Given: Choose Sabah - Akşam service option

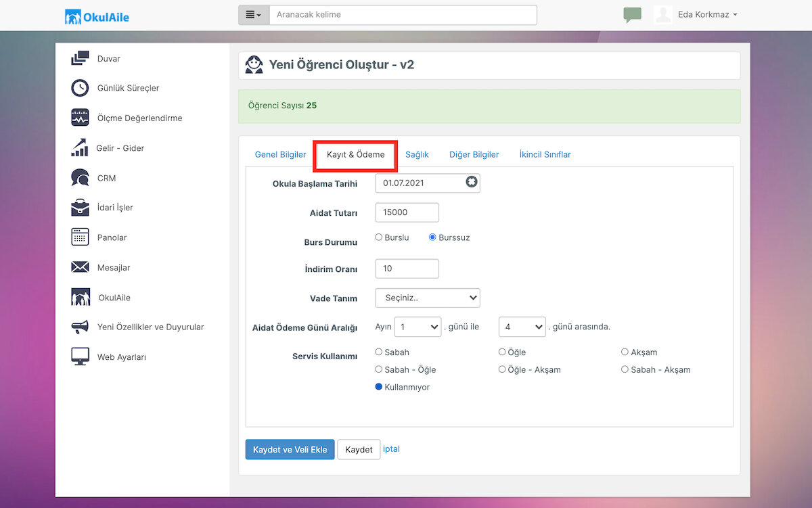Looking at the screenshot, I should point(625,369).
